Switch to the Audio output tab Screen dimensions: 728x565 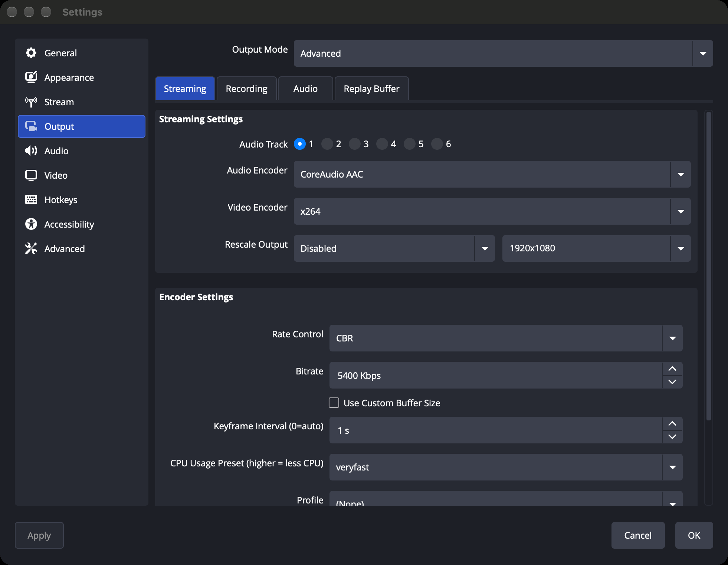pyautogui.click(x=305, y=89)
